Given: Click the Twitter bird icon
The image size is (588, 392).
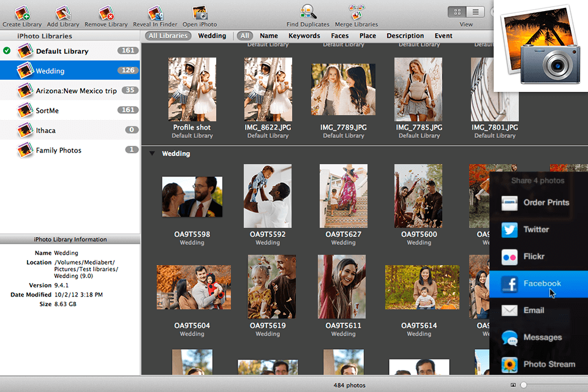Looking at the screenshot, I should click(x=509, y=230).
